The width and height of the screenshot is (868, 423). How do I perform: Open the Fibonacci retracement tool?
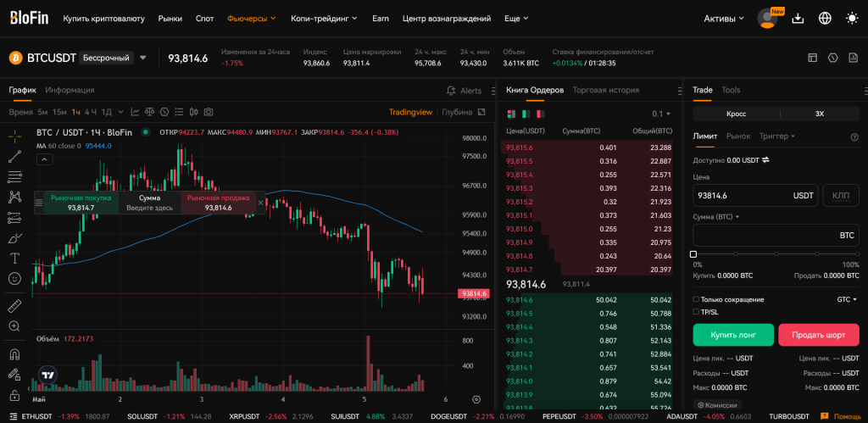coord(15,177)
